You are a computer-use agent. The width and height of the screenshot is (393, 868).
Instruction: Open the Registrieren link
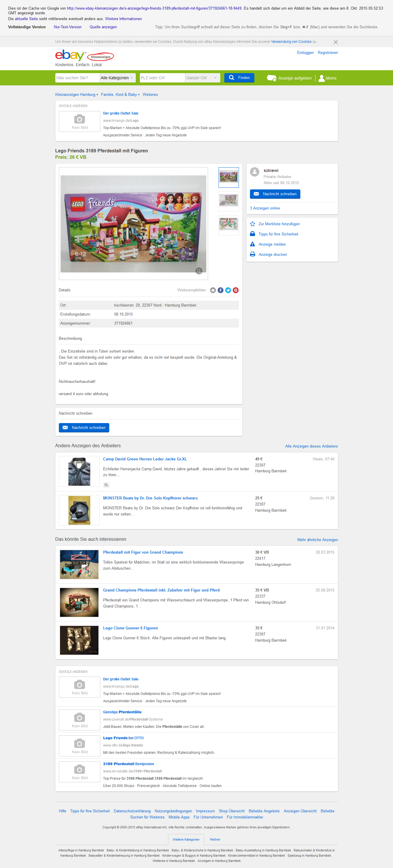coord(328,52)
